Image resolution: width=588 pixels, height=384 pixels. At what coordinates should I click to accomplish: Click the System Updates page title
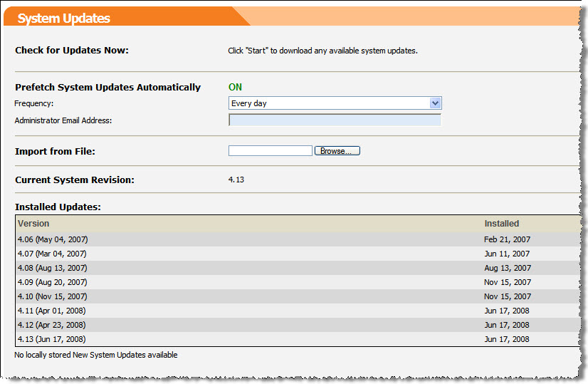(64, 19)
